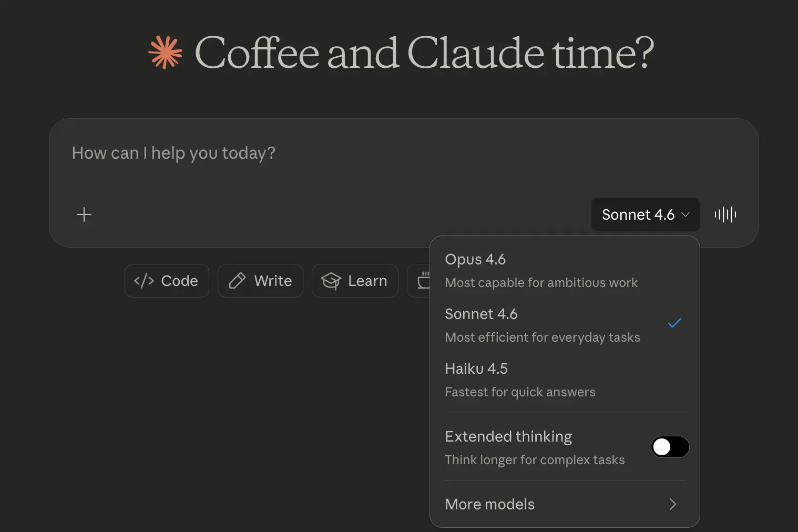Click the Extended thinking toggle knob
This screenshot has width=798, height=532.
662,447
